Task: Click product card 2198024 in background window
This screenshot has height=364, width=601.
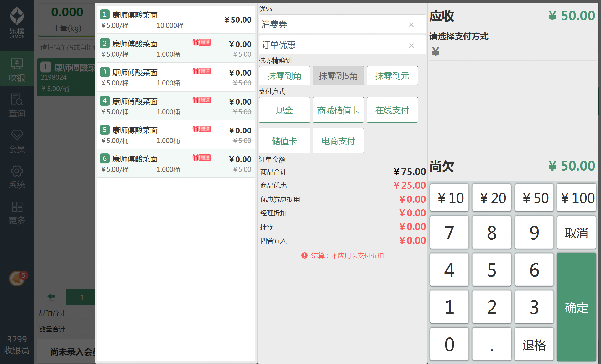Action: point(66,77)
